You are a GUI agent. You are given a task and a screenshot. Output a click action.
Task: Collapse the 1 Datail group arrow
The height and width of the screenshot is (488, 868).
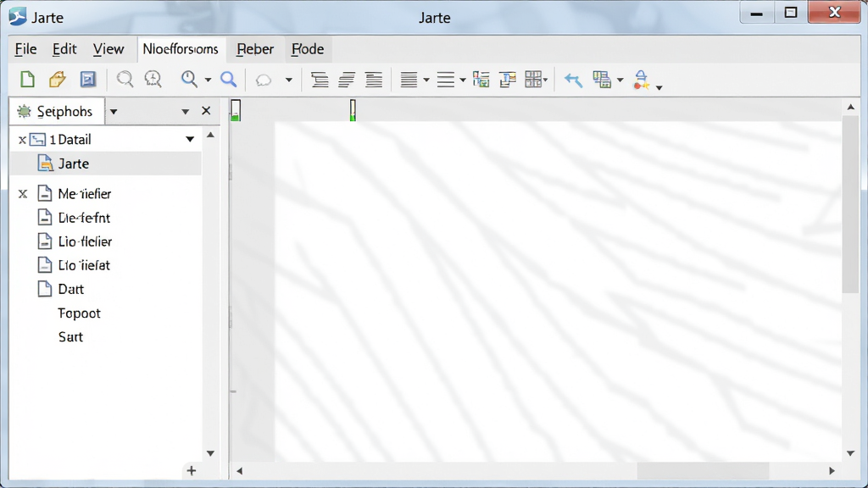[190, 140]
